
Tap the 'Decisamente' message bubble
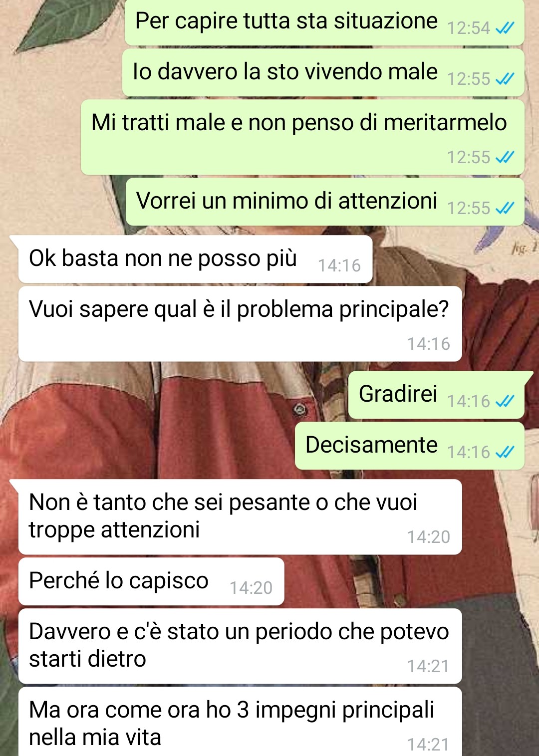pos(410,446)
